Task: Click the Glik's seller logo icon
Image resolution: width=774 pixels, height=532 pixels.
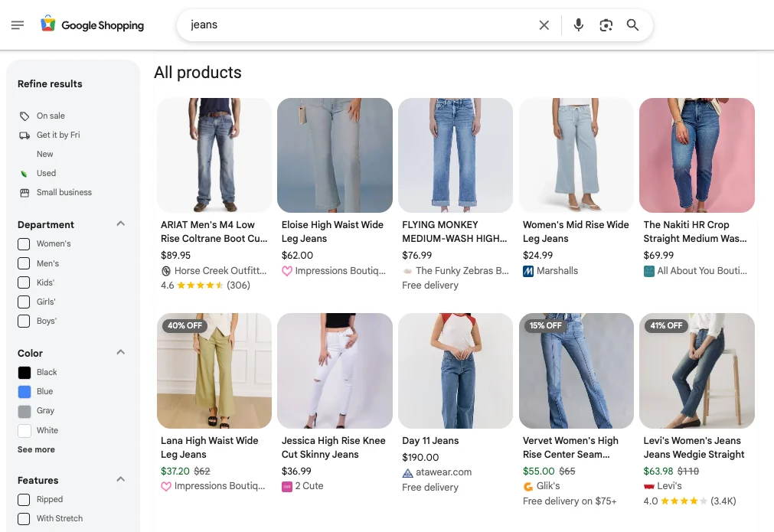Action: click(527, 486)
